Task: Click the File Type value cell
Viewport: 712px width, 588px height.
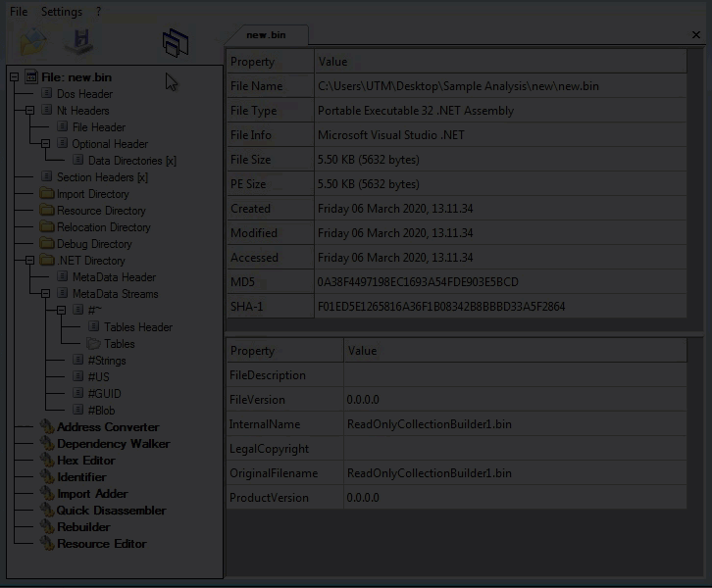Action: [x=501, y=111]
